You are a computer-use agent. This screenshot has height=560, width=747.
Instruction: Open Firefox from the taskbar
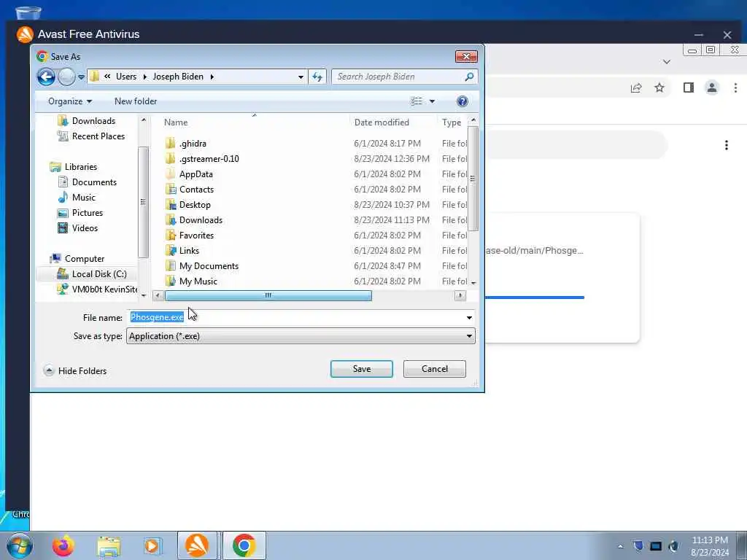click(x=63, y=545)
